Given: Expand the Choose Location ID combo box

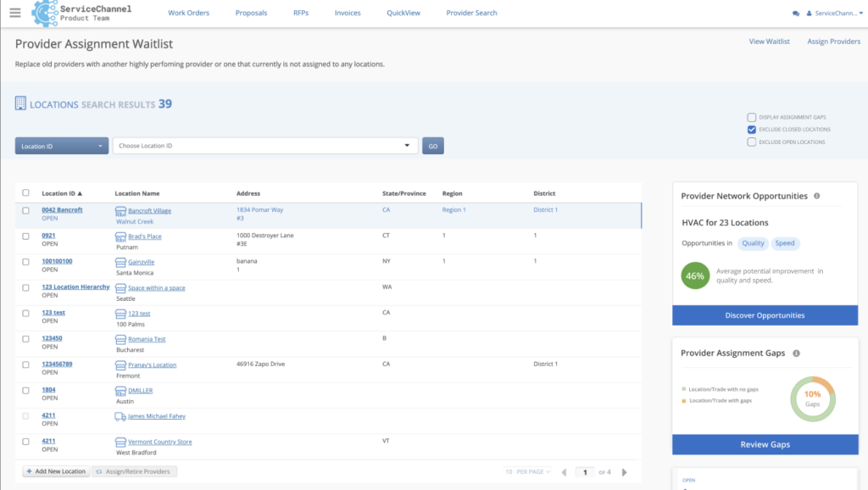Looking at the screenshot, I should click(x=265, y=146).
